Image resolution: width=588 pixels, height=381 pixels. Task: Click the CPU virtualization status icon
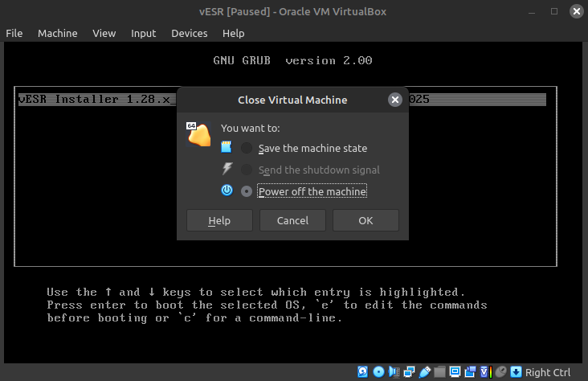(x=486, y=371)
